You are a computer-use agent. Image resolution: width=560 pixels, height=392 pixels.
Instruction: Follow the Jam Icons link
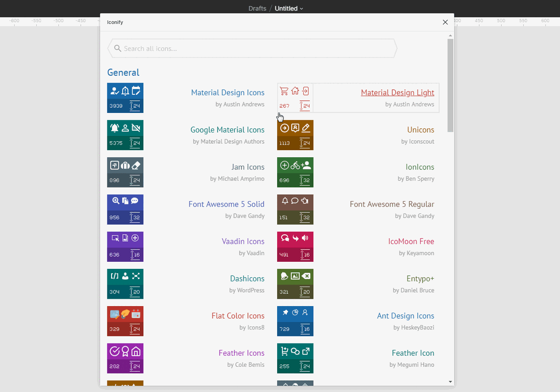click(x=248, y=167)
